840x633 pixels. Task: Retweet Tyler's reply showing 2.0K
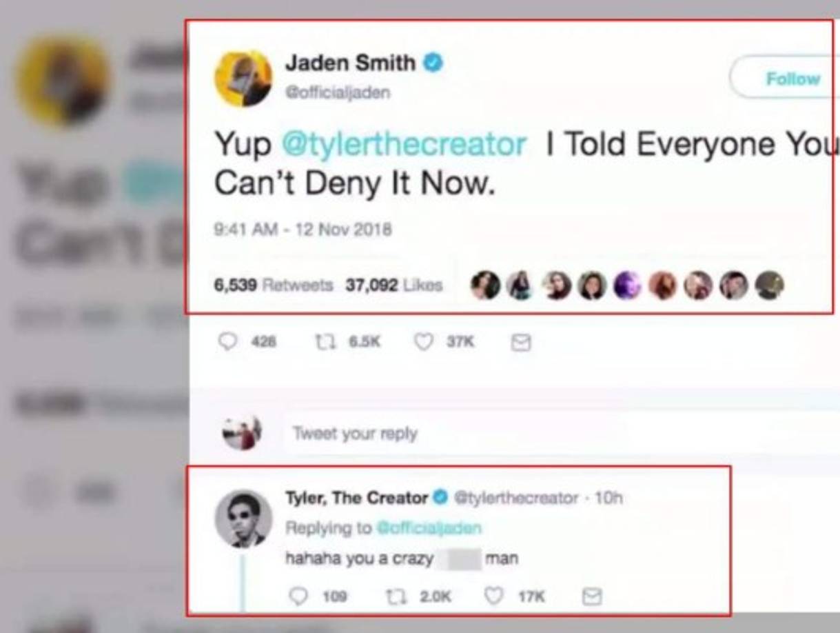(396, 596)
